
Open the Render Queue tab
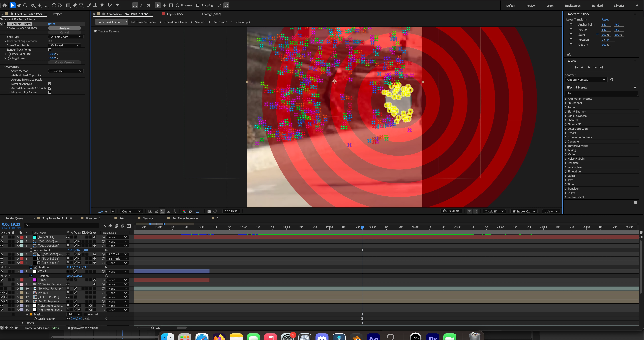pos(14,218)
